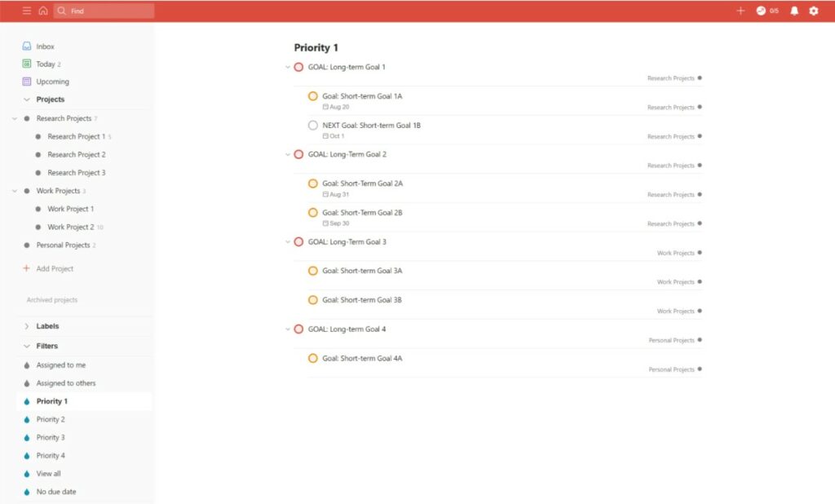
Task: Collapse the Filters section
Action: point(26,345)
